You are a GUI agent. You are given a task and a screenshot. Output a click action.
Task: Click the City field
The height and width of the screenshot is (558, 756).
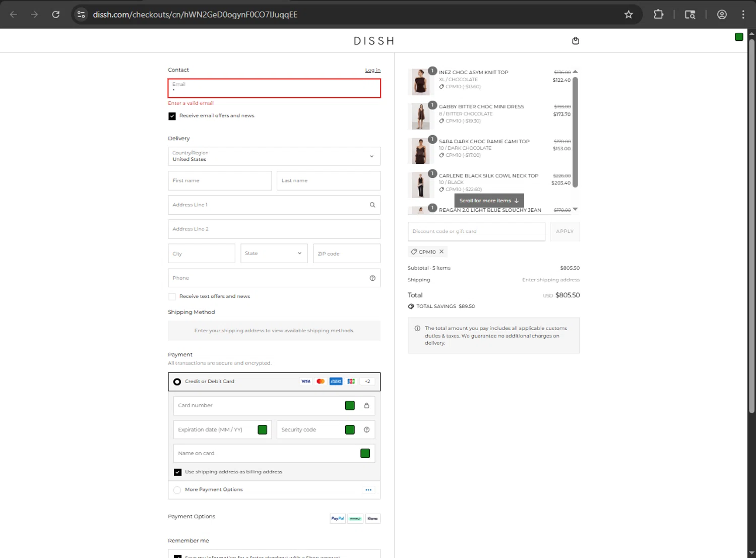click(202, 253)
